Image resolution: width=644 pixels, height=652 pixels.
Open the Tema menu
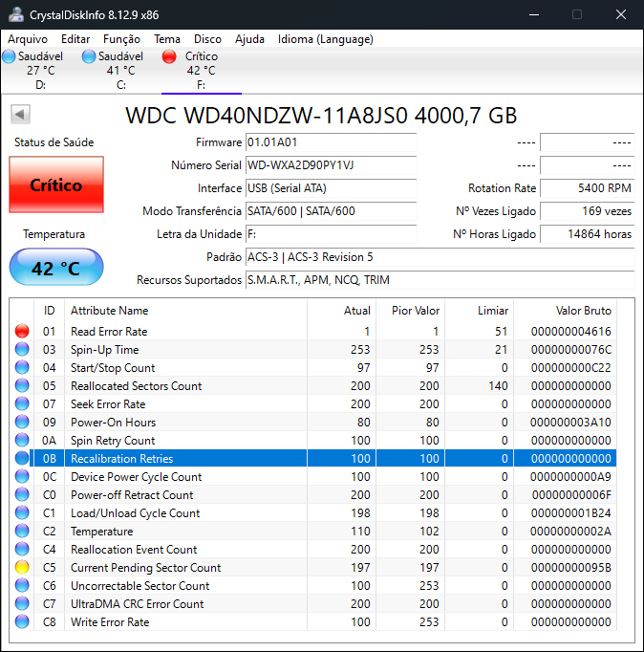(167, 39)
